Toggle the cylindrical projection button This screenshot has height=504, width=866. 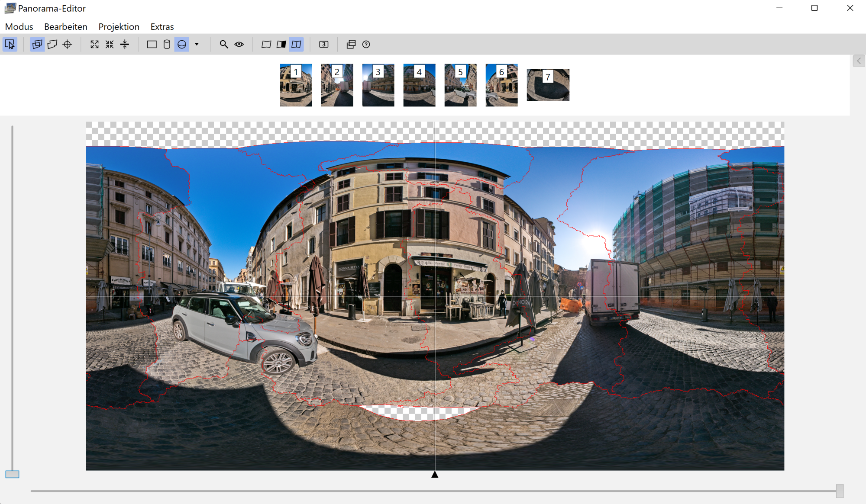[x=167, y=44]
